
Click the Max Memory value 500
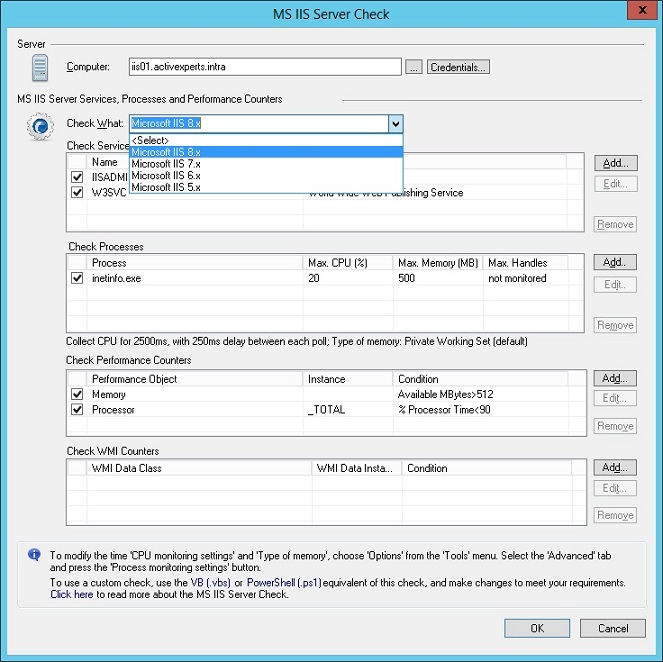pos(406,278)
